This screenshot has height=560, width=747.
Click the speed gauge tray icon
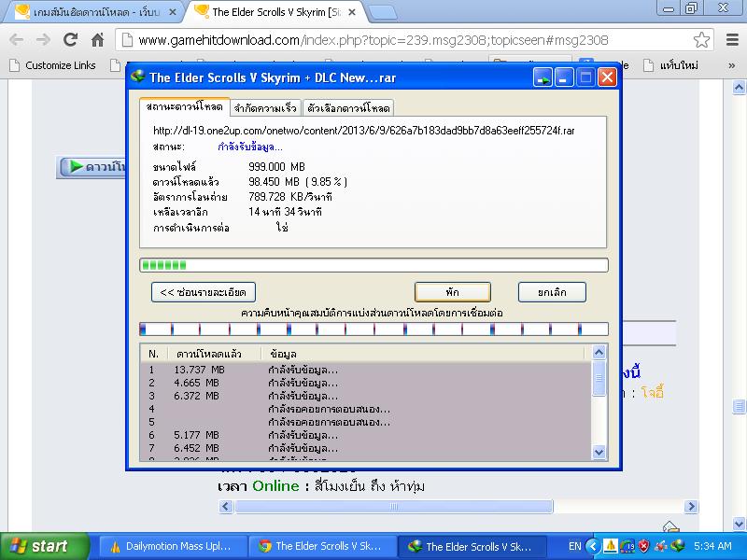[627, 546]
